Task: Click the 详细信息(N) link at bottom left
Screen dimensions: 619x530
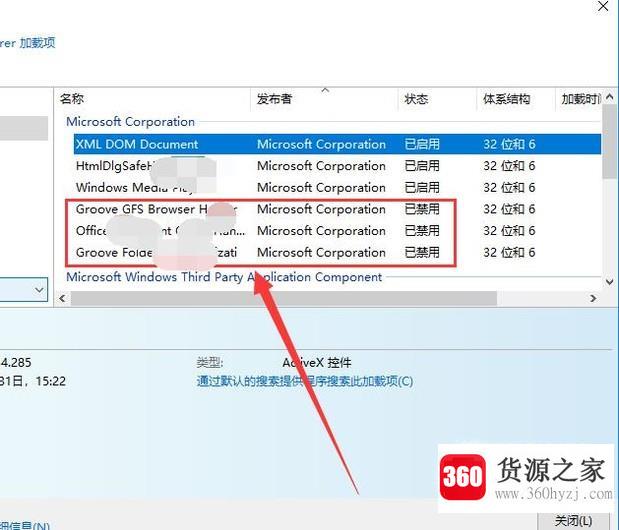Action: [24, 526]
